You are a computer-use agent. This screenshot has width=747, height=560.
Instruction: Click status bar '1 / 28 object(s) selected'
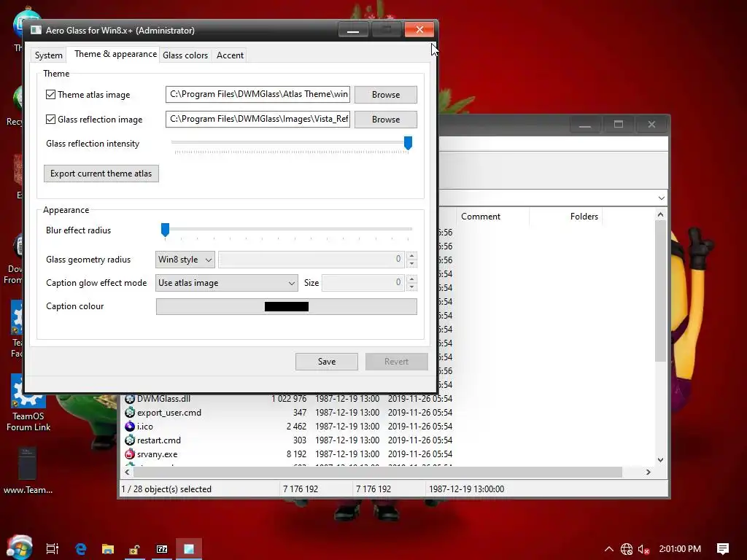pos(166,489)
